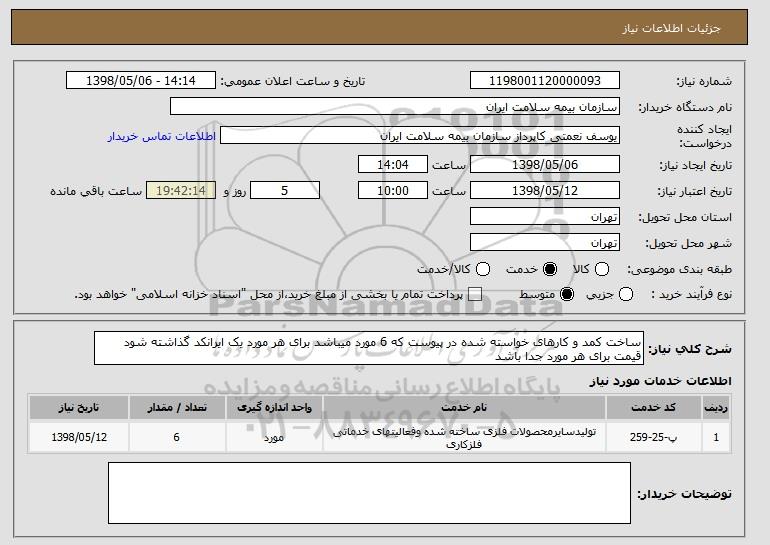Click the validity time field 10:00
This screenshot has width=770, height=545.
click(393, 191)
